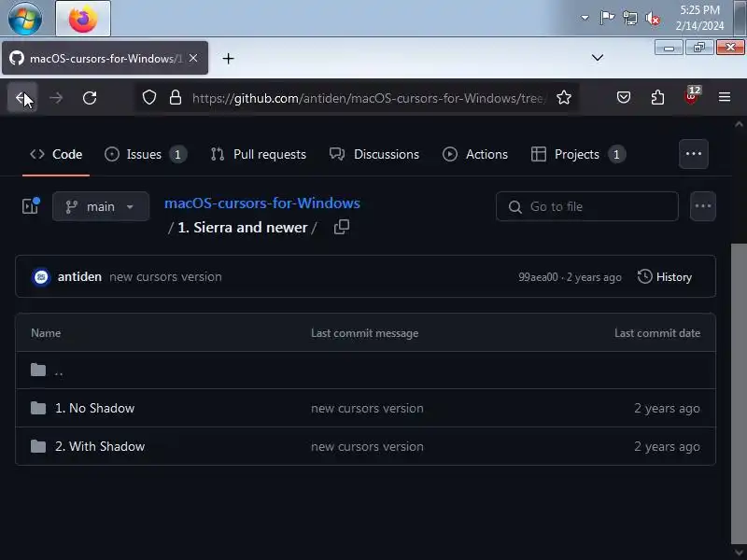
Task: Switch to the Issues tab
Action: pyautogui.click(x=145, y=154)
